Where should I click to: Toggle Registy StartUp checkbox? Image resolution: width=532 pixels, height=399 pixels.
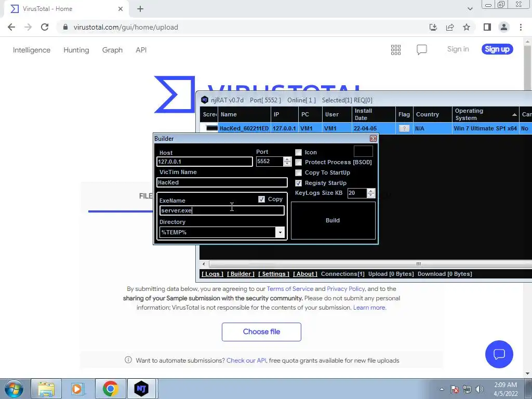click(x=298, y=183)
